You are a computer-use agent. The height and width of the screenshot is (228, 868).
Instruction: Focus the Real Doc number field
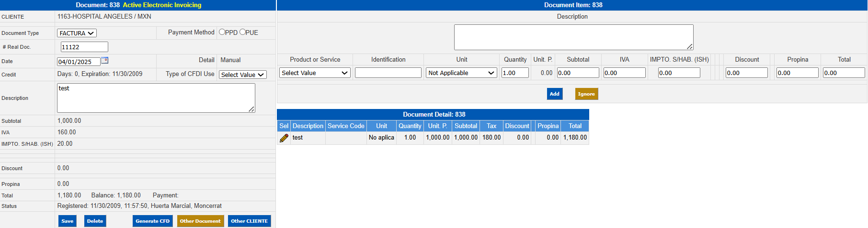[x=84, y=47]
